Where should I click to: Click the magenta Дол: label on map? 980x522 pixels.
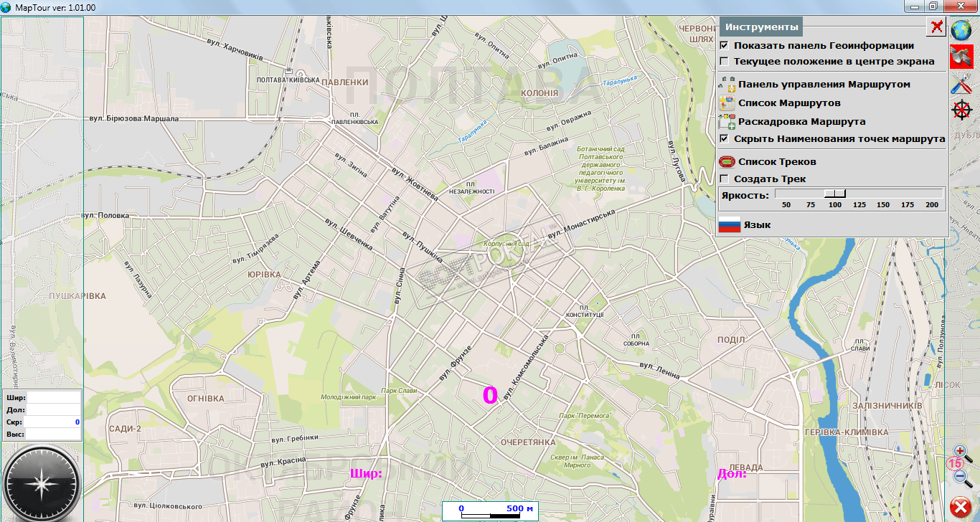pyautogui.click(x=732, y=473)
